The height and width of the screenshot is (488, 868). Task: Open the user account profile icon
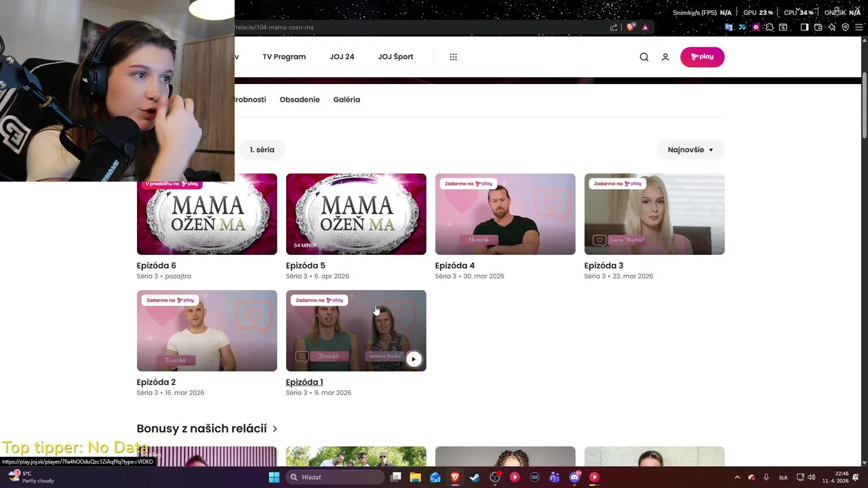pos(665,57)
